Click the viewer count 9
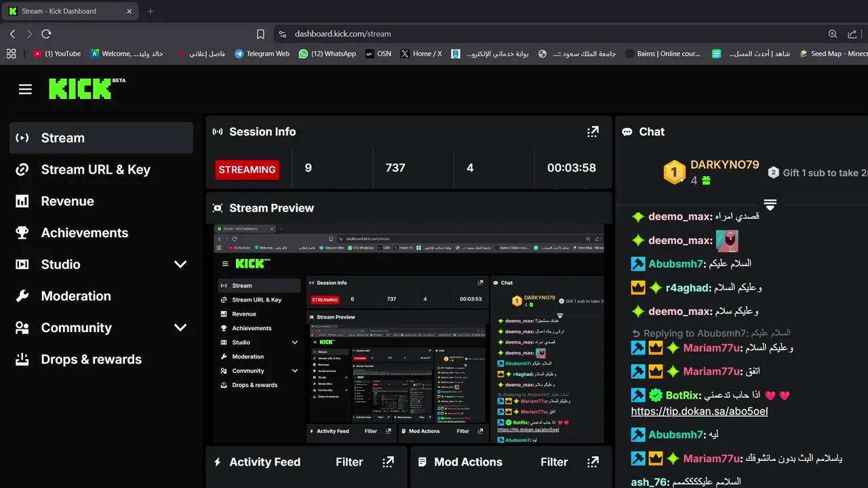Image resolution: width=868 pixels, height=488 pixels. (x=309, y=168)
